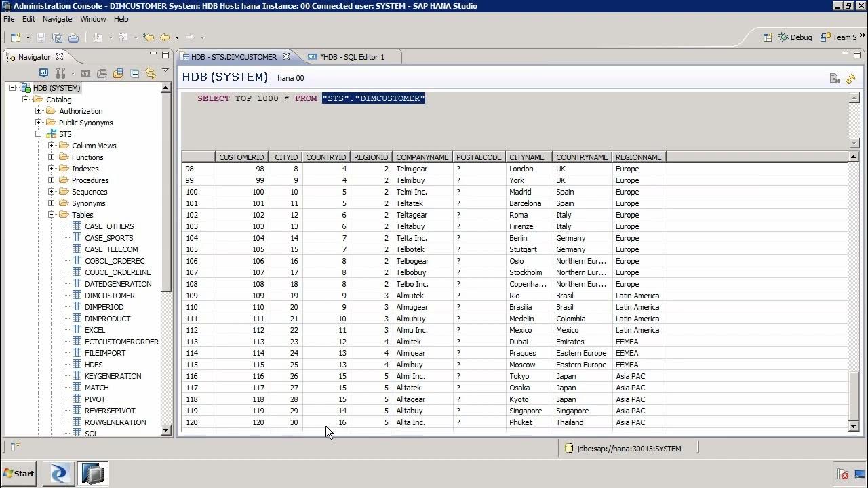Click the Sequences folder in tree
Image resolution: width=868 pixels, height=488 pixels.
(90, 192)
